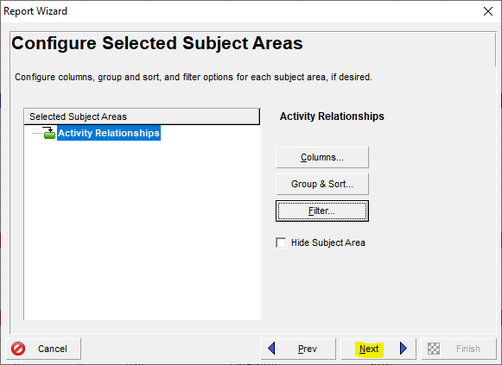Select Activity Relationships in the subject area tree

tap(109, 133)
